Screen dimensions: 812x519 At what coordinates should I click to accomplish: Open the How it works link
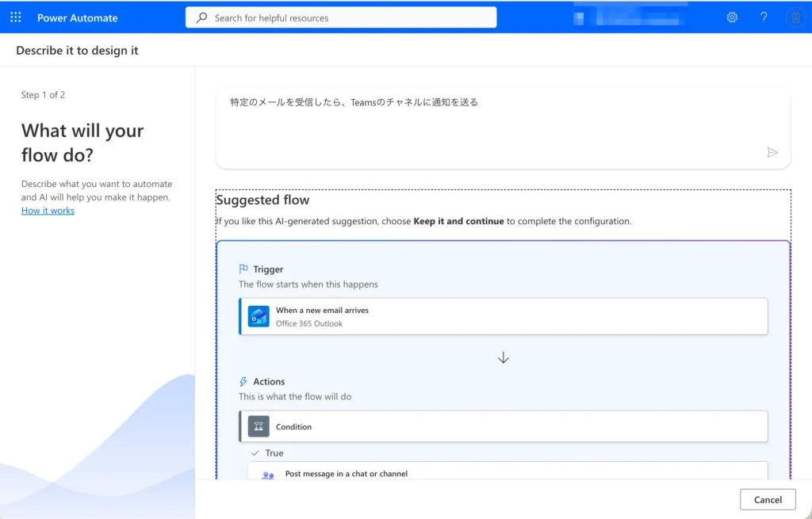[x=48, y=211]
